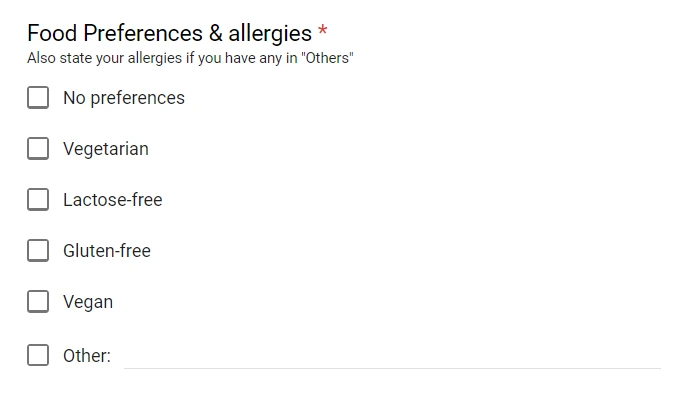This screenshot has width=693, height=400.
Task: Click the 'Other:' label text
Action: pos(87,356)
